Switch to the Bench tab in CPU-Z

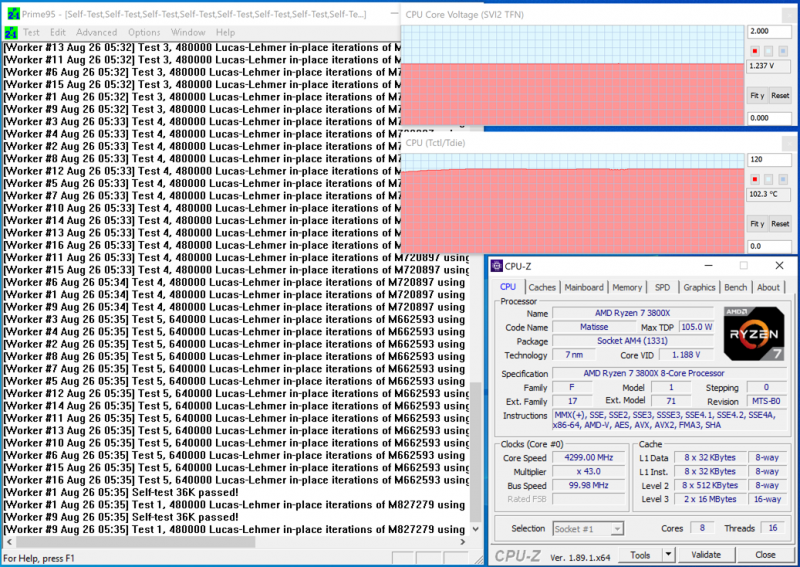click(735, 287)
